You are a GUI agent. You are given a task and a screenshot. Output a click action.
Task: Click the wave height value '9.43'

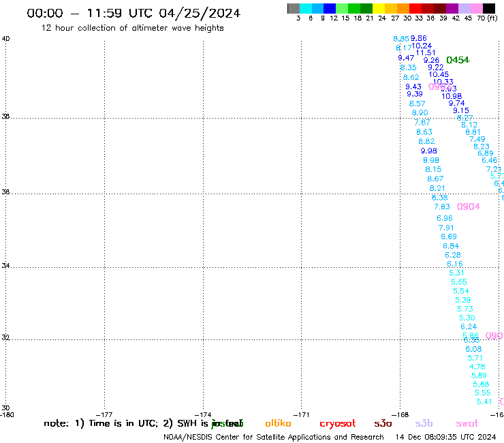(413, 87)
